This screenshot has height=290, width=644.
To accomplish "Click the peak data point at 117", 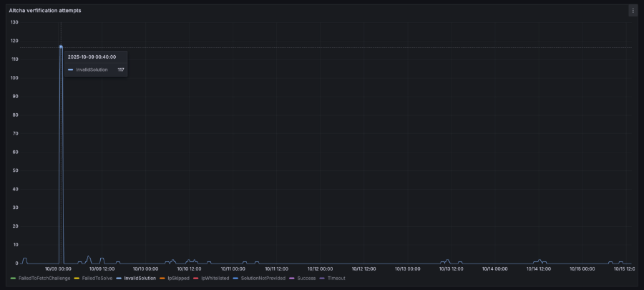I will [x=61, y=47].
